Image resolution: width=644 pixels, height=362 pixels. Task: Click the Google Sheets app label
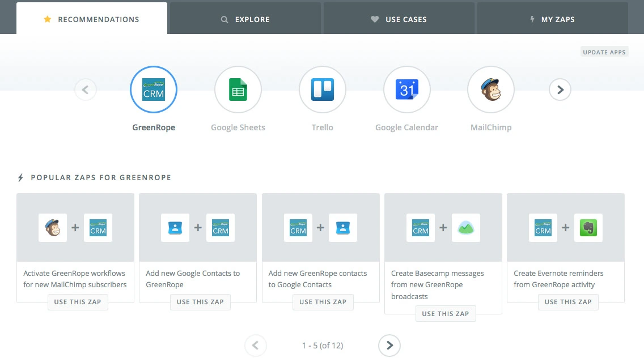[x=238, y=127]
